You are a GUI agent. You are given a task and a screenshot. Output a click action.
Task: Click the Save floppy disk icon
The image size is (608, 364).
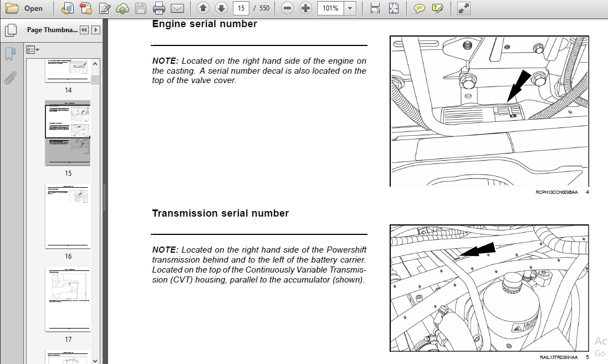click(141, 8)
